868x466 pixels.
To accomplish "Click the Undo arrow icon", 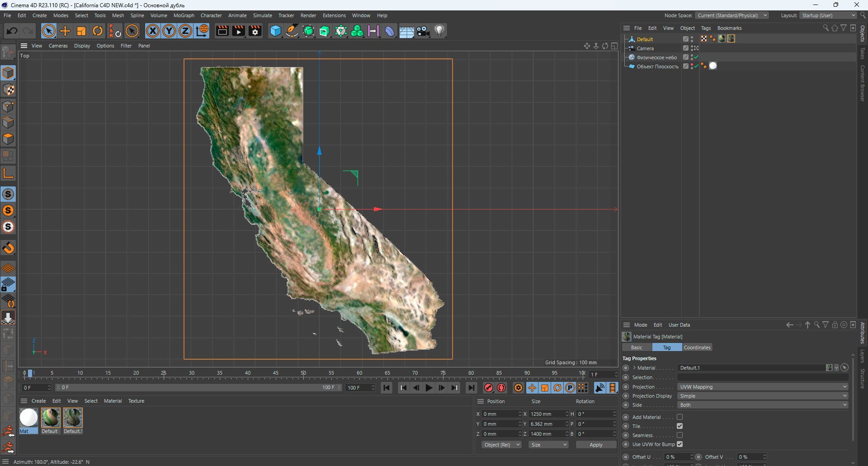I will click(x=12, y=31).
